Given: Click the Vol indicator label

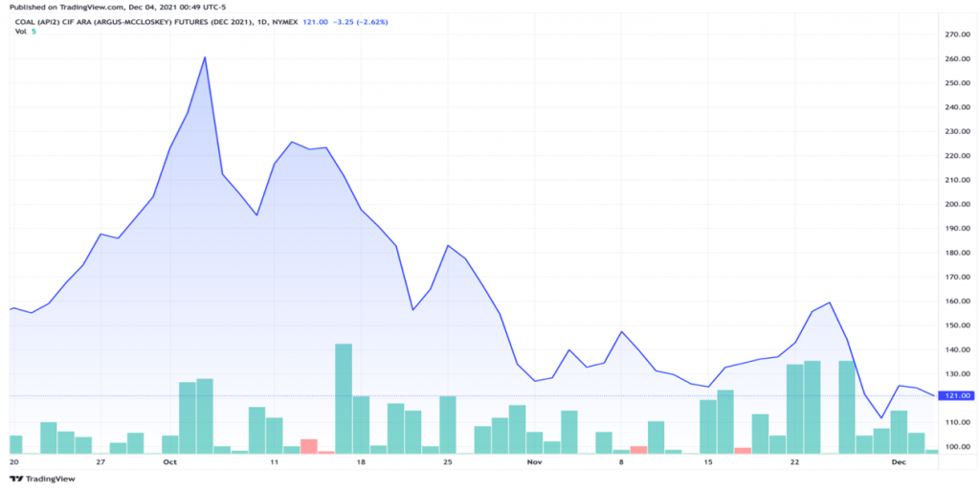Looking at the screenshot, I should point(19,32).
